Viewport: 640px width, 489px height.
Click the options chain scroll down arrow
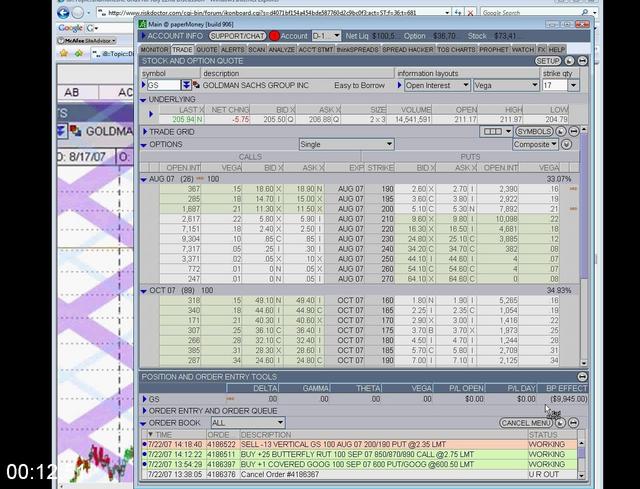pos(584,363)
